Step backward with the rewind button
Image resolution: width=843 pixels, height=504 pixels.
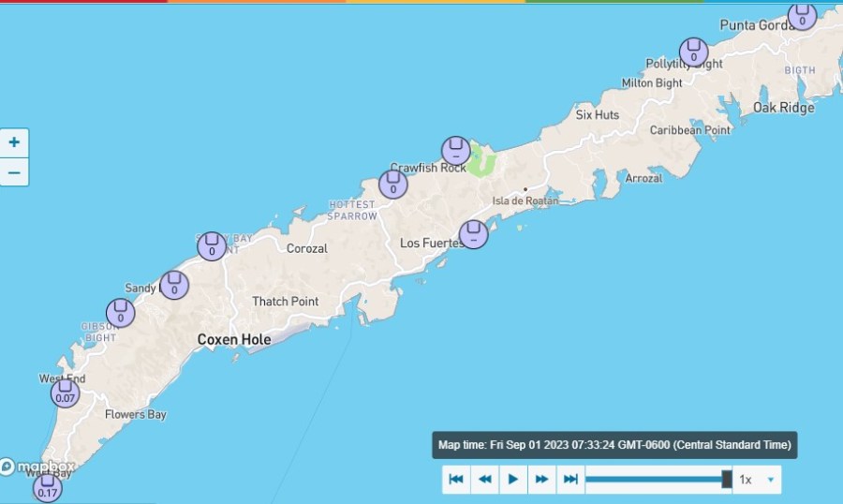click(484, 480)
